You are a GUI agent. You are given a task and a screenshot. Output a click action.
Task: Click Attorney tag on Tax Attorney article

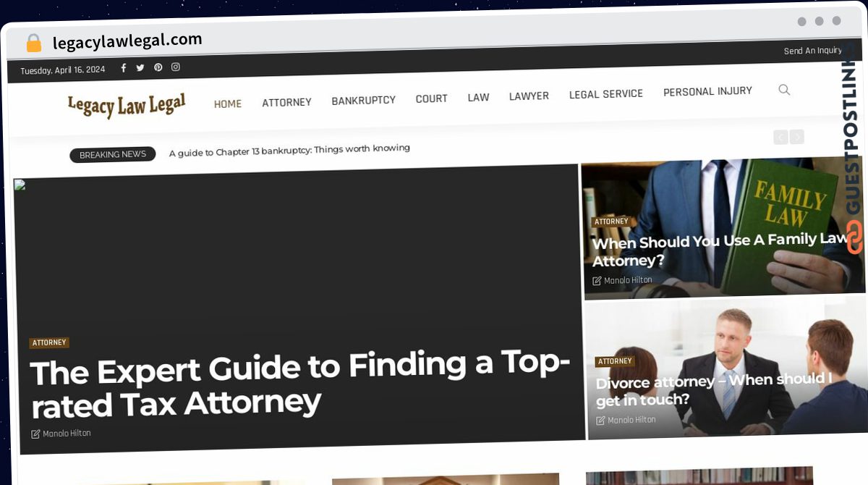[49, 342]
